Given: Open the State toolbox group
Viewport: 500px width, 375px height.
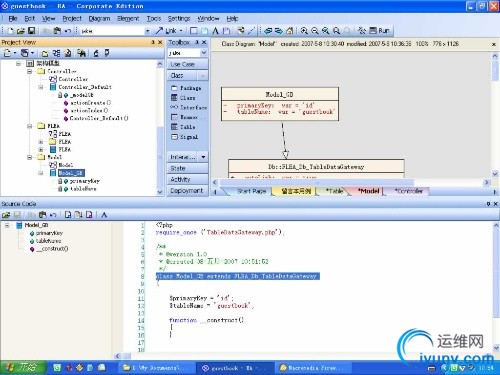Looking at the screenshot, I should coord(188,168).
